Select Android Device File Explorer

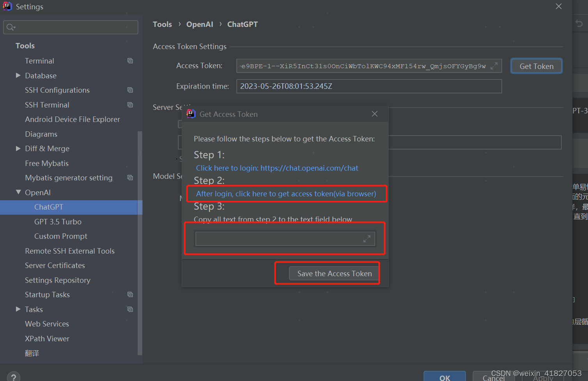click(73, 119)
